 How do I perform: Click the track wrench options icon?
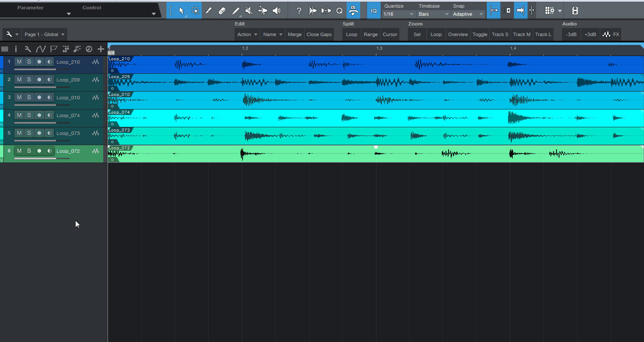point(28,49)
